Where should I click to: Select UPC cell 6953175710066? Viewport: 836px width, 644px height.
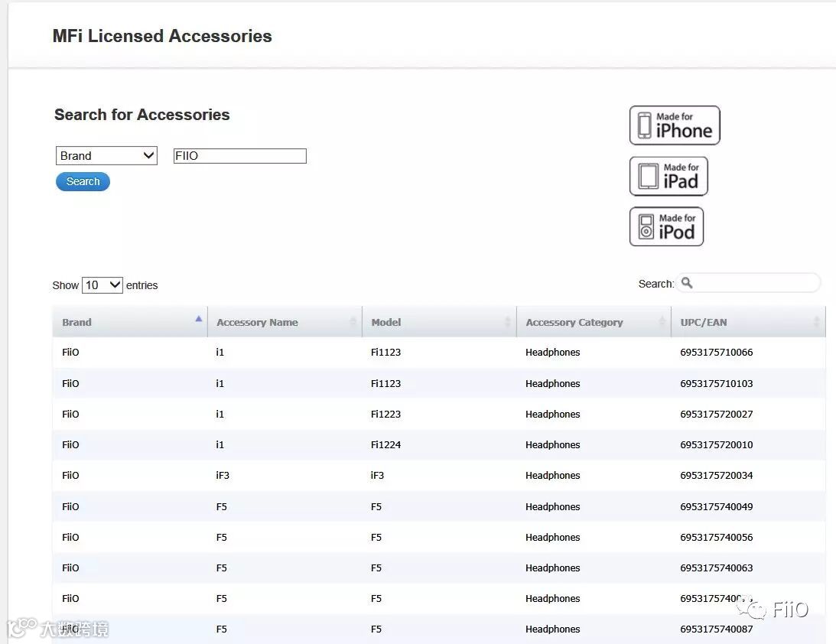(x=716, y=353)
